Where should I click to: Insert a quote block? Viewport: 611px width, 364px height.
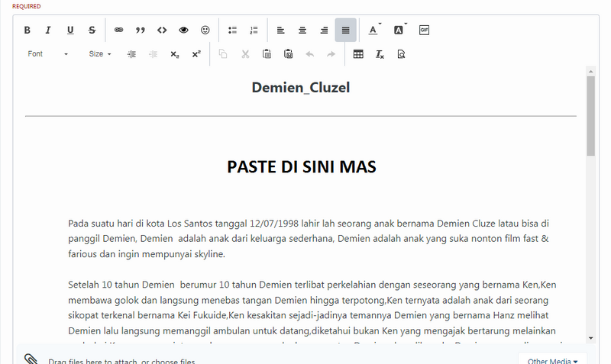point(141,30)
